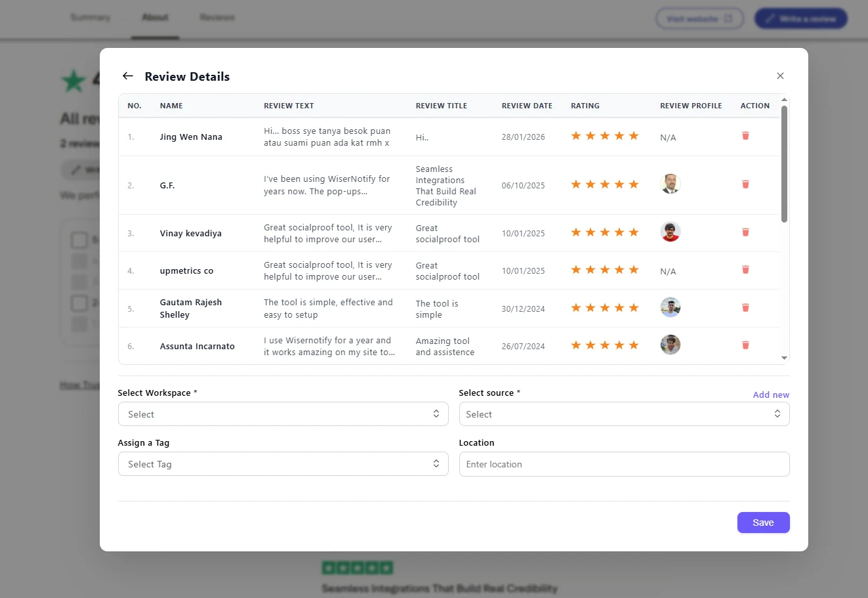
Task: Close the Review Details dialog
Action: tap(780, 76)
